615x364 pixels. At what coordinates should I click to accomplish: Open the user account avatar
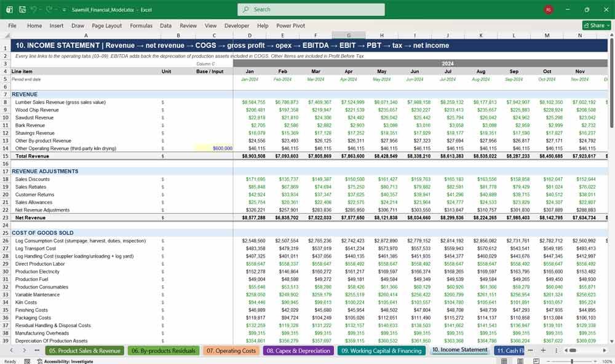pos(549,9)
